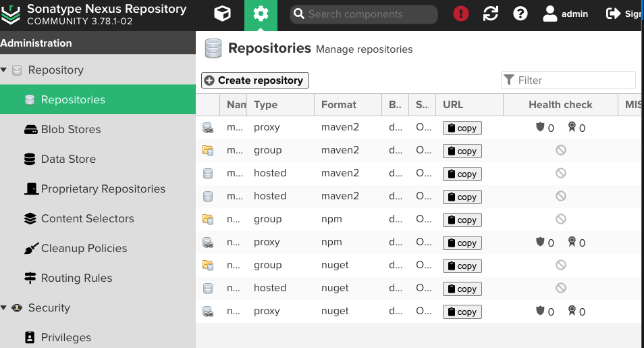Image resolution: width=644 pixels, height=348 pixels.
Task: Click the red system status alert icon
Action: (x=461, y=14)
